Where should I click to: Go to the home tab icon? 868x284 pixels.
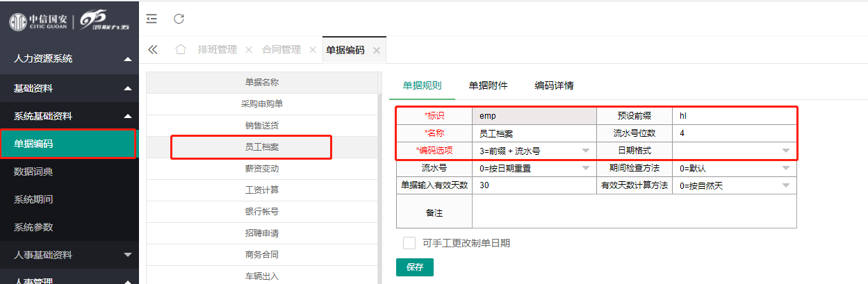coord(181,49)
